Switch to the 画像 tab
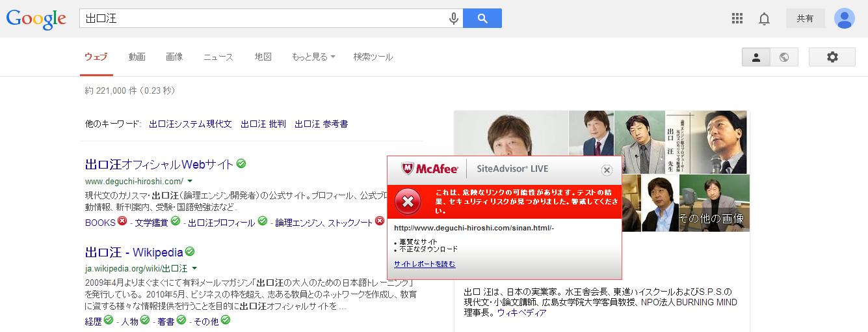Image resolution: width=868 pixels, height=332 pixels. (174, 57)
